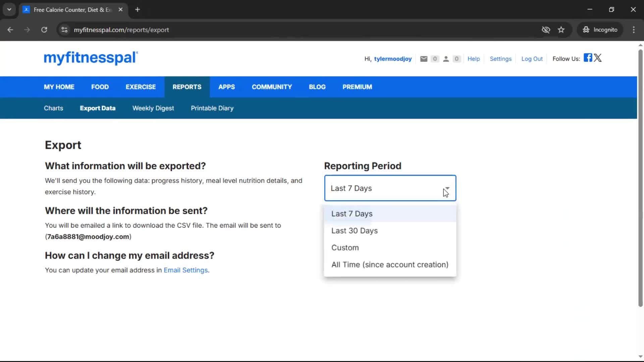Open the EXERCISE nav tab
644x362 pixels.
pos(141,87)
